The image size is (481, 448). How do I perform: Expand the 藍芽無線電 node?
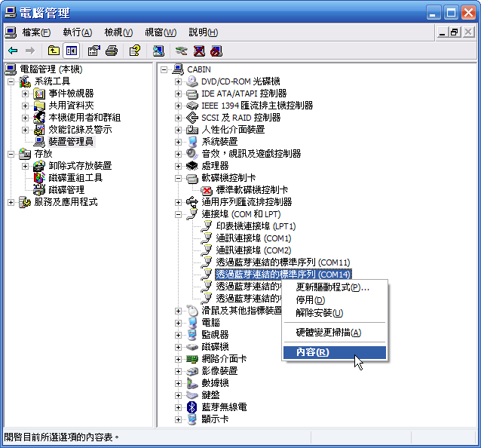point(178,407)
